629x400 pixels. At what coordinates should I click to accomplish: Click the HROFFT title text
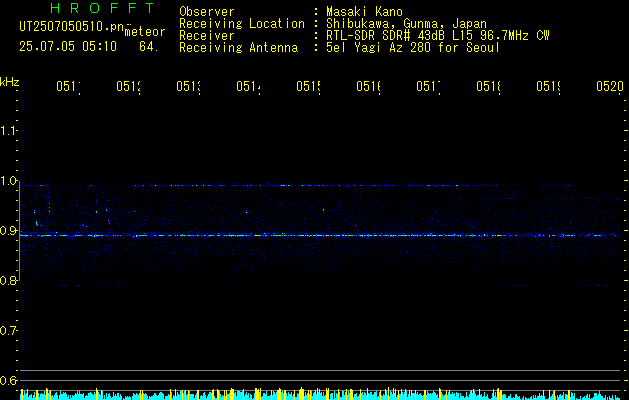click(x=102, y=8)
